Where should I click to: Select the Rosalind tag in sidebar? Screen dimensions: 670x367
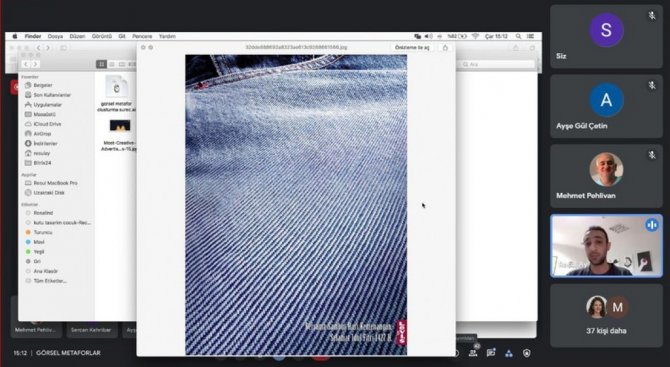(39, 213)
